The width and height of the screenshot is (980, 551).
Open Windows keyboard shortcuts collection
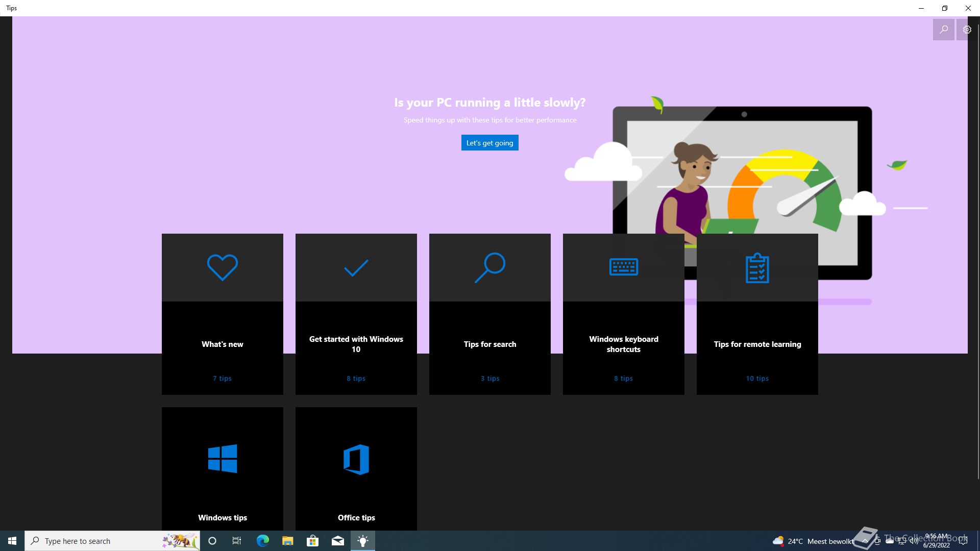[624, 344]
